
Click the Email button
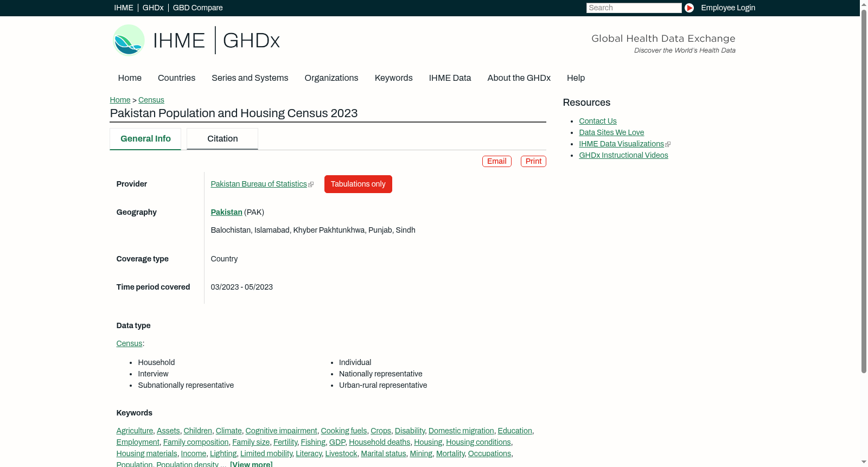[497, 161]
